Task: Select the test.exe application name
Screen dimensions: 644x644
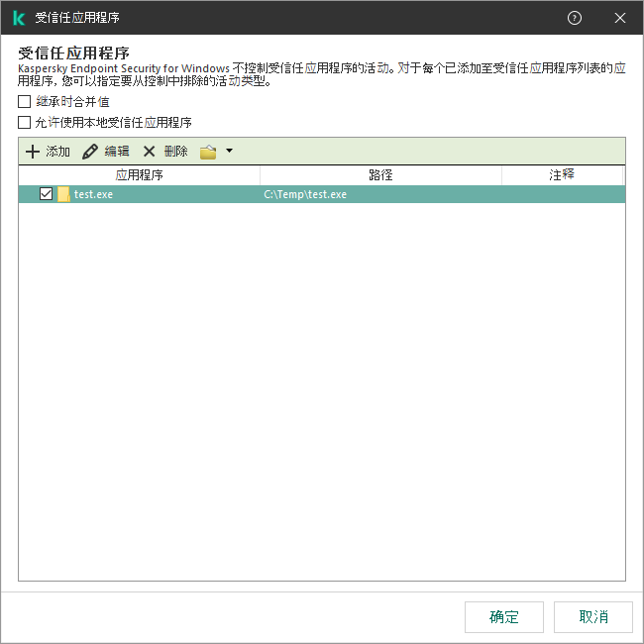Action: pyautogui.click(x=93, y=194)
